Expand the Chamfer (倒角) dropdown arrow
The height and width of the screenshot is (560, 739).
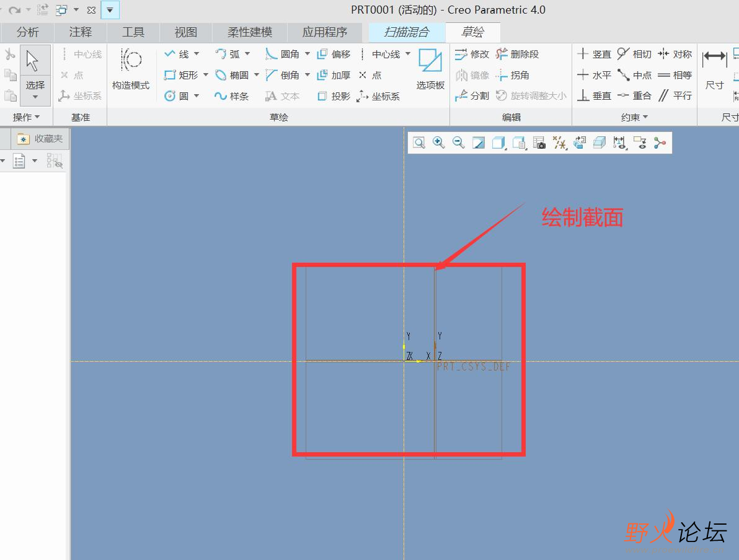[308, 74]
